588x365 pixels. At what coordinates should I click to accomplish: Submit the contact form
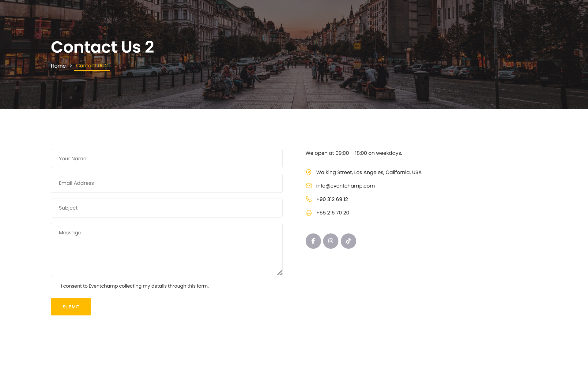(x=71, y=307)
